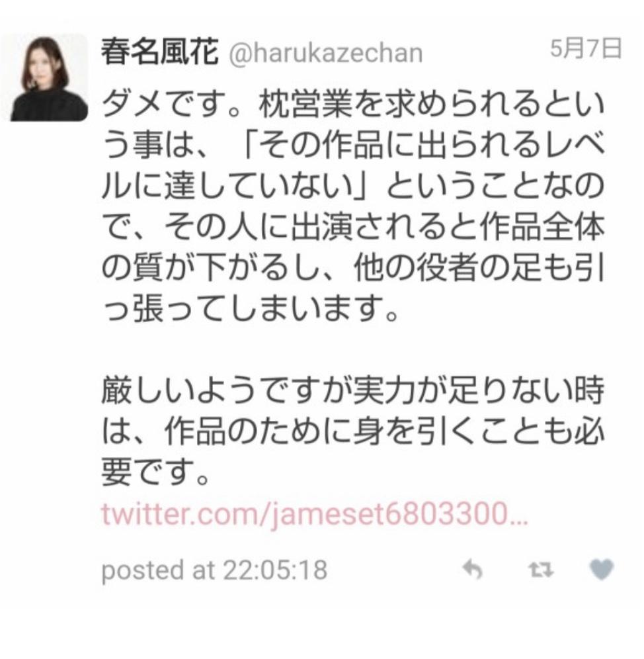The image size is (644, 659).
Task: Visit the @harukazechan handle
Action: pos(325,54)
